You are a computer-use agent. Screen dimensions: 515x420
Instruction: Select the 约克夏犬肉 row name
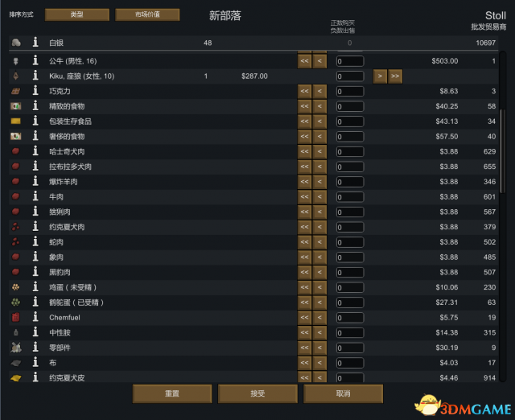click(67, 227)
